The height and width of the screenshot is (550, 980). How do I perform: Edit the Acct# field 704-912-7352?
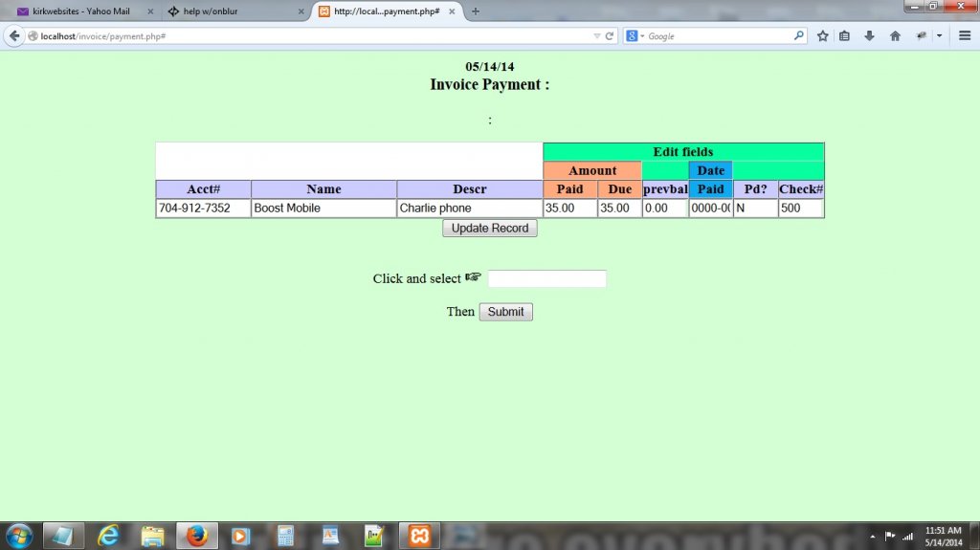204,209
